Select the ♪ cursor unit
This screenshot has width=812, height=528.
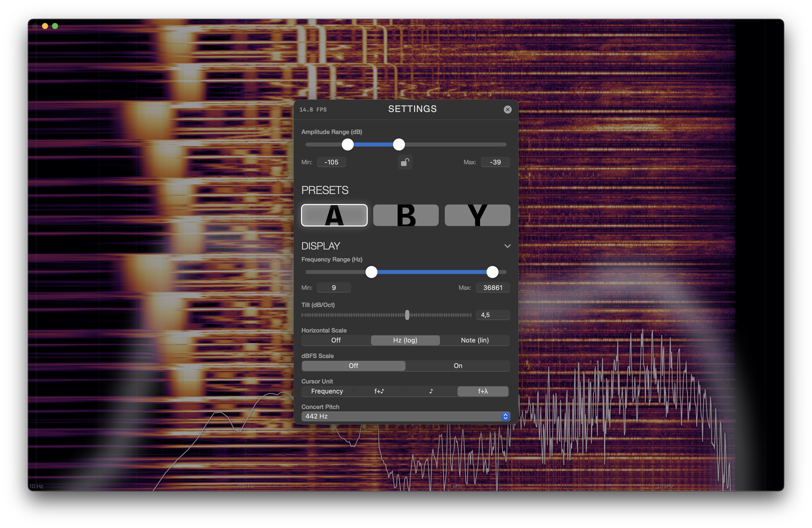tap(431, 391)
